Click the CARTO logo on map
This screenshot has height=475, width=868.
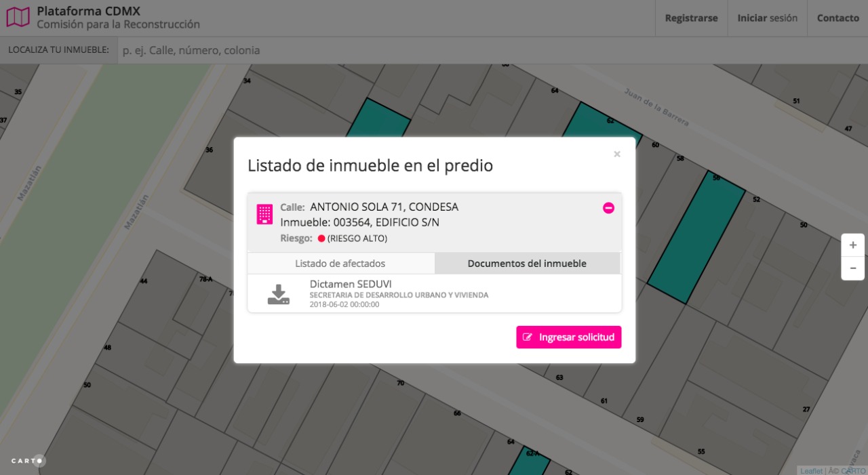[x=28, y=461]
